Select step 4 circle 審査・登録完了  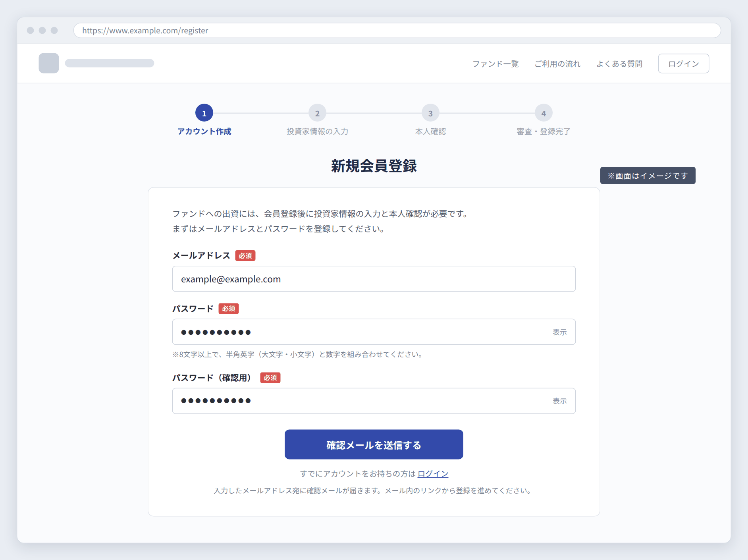click(x=544, y=113)
